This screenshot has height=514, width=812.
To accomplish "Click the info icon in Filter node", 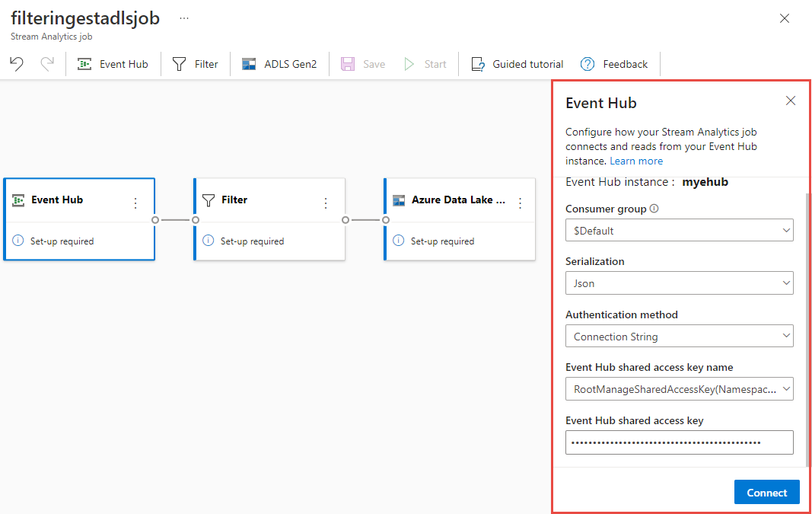I will tap(209, 241).
